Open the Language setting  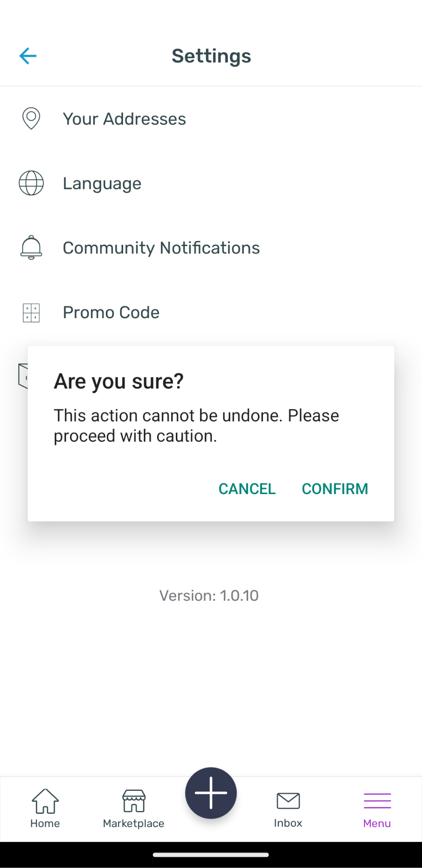tap(102, 184)
